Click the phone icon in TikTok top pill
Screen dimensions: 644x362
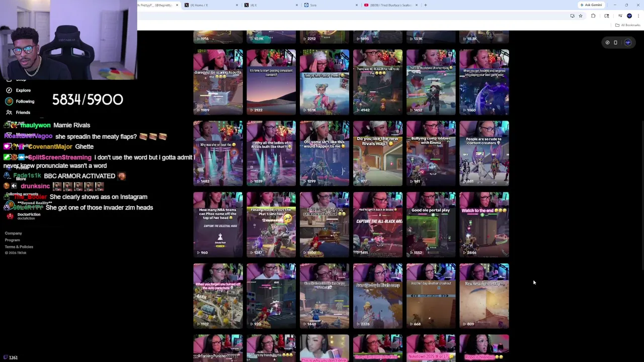(615, 43)
